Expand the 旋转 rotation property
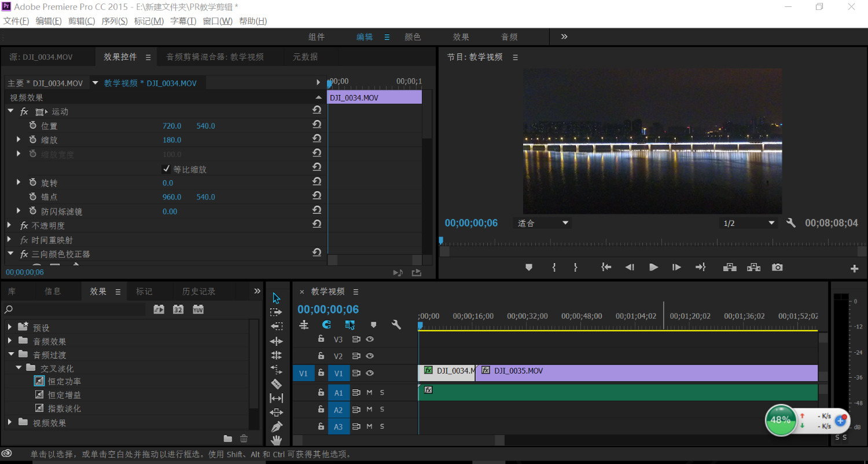 pyautogui.click(x=19, y=182)
